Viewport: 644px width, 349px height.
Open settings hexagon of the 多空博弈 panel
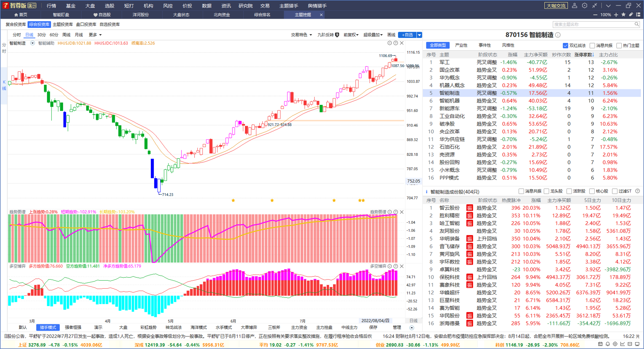click(x=390, y=266)
